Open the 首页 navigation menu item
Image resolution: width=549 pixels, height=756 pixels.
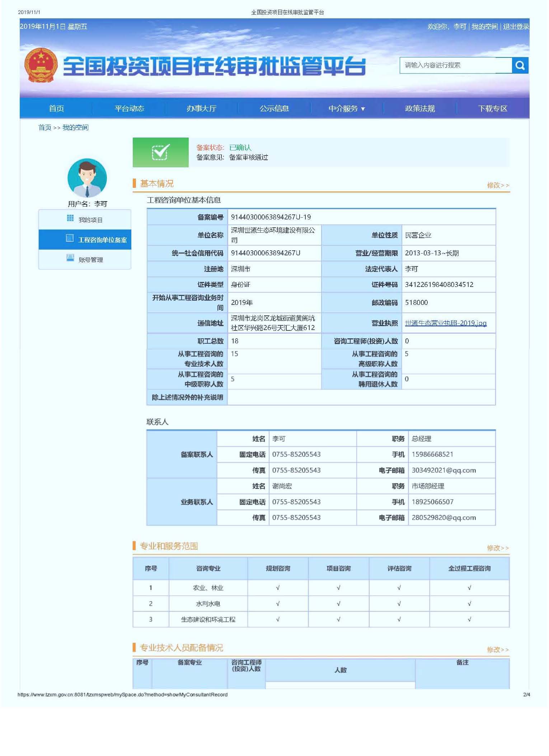click(x=56, y=108)
